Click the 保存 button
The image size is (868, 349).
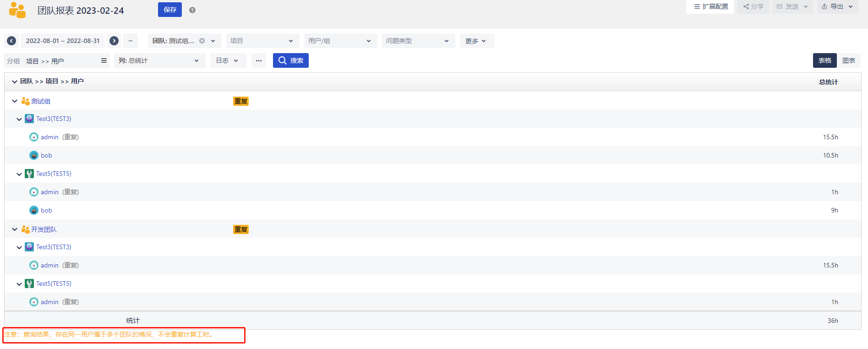click(x=170, y=10)
